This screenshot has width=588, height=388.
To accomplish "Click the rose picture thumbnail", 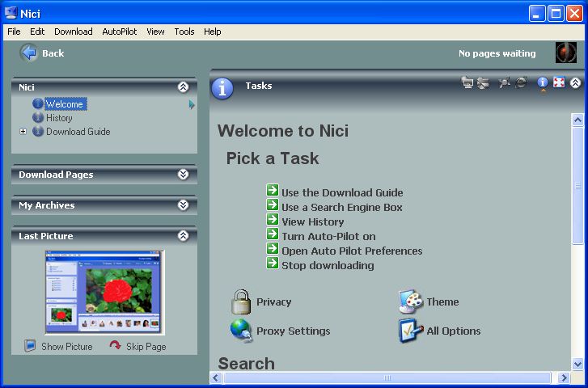I will pos(104,293).
